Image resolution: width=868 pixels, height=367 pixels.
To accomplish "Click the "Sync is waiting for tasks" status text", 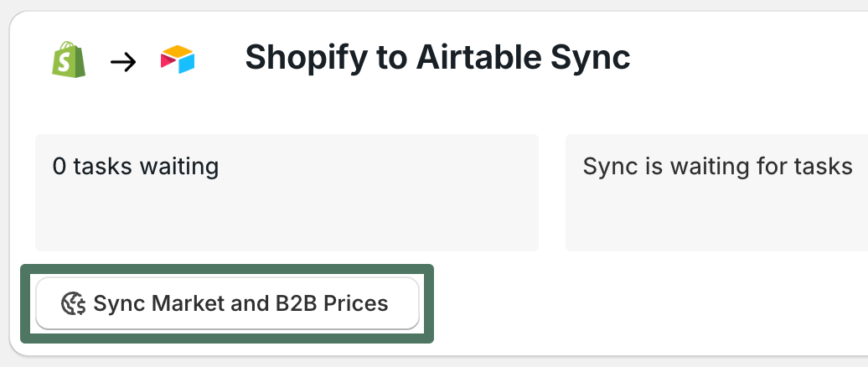I will pos(717,166).
